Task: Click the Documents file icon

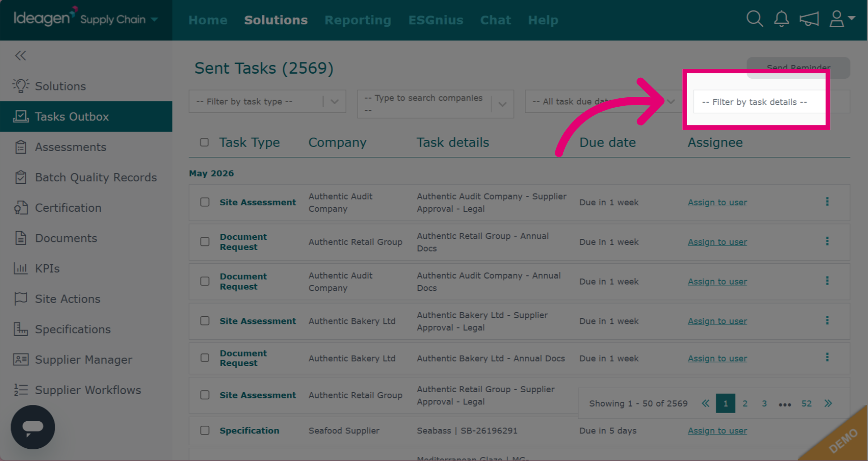Action: point(21,238)
